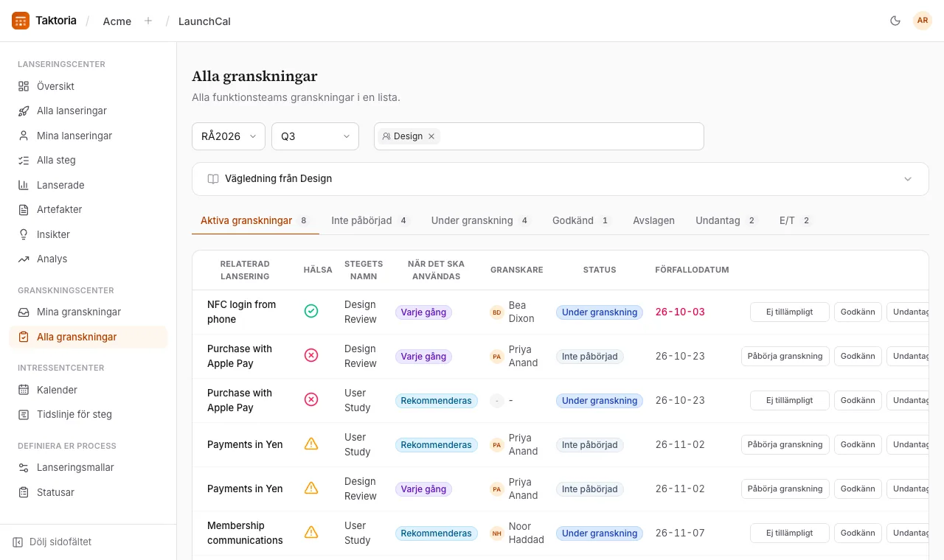The height and width of the screenshot is (560, 944).
Task: Click the Taktoria logo icon
Action: pos(21,21)
